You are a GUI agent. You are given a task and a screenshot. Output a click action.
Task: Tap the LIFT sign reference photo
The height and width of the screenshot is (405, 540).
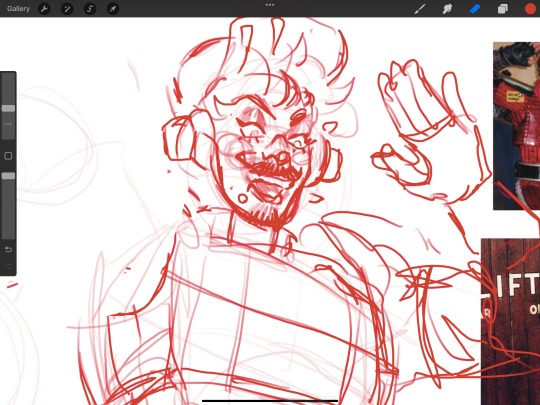tap(510, 321)
